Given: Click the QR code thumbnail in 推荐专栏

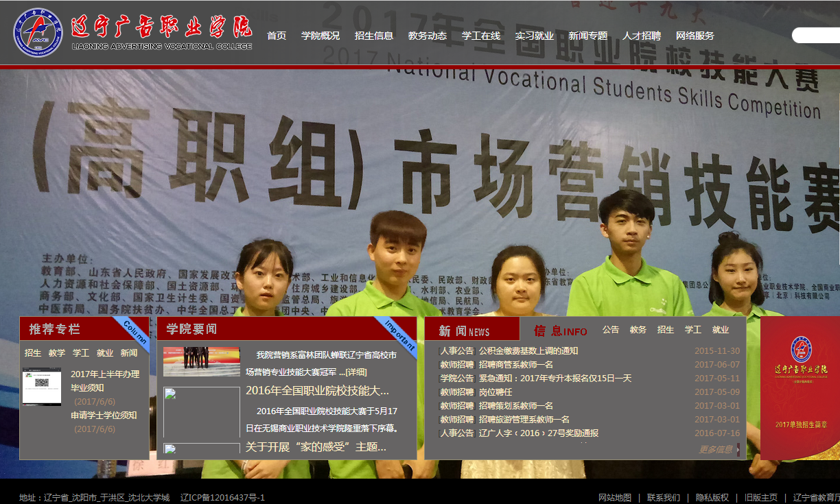Looking at the screenshot, I should pyautogui.click(x=42, y=386).
